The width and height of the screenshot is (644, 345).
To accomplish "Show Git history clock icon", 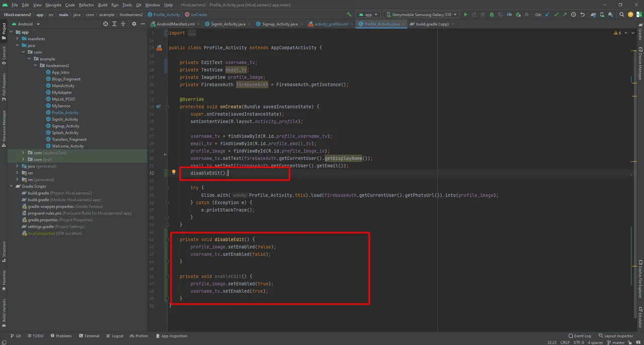I will click(x=574, y=15).
